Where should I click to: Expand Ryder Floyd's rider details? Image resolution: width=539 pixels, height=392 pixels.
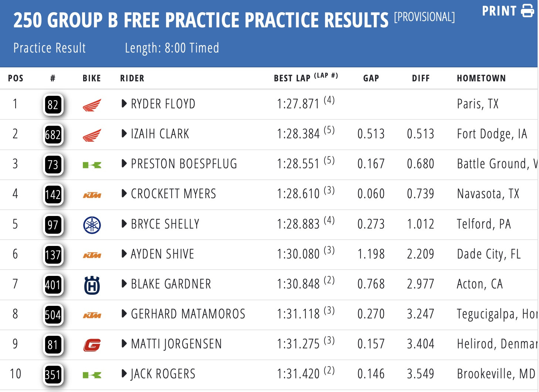124,104
